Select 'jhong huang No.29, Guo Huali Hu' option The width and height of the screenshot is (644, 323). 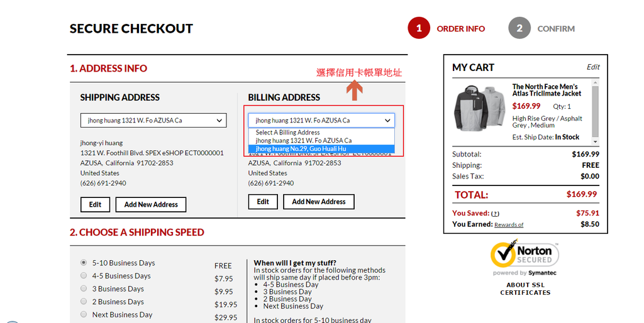[x=321, y=148]
